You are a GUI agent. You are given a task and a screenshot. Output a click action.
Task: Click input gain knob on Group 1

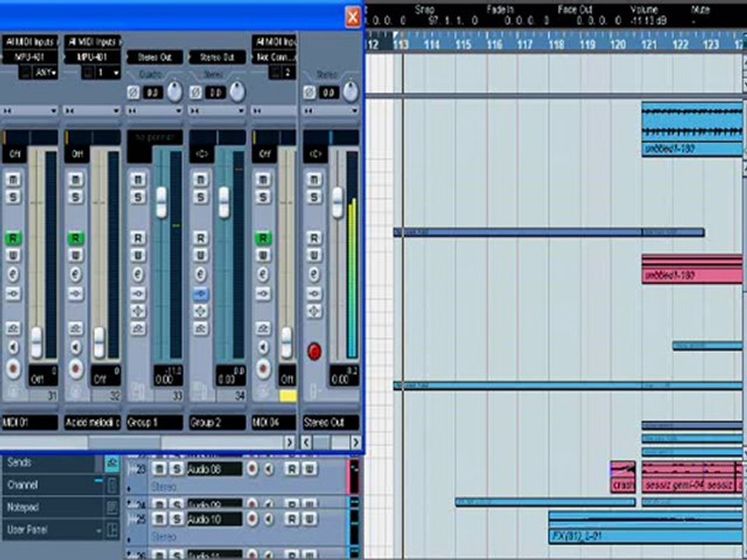pyautogui.click(x=175, y=92)
